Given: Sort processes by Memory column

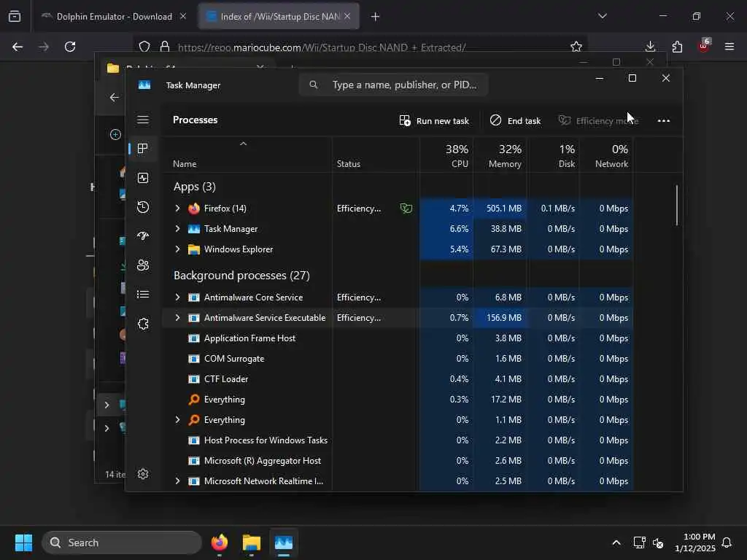Looking at the screenshot, I should (500, 155).
